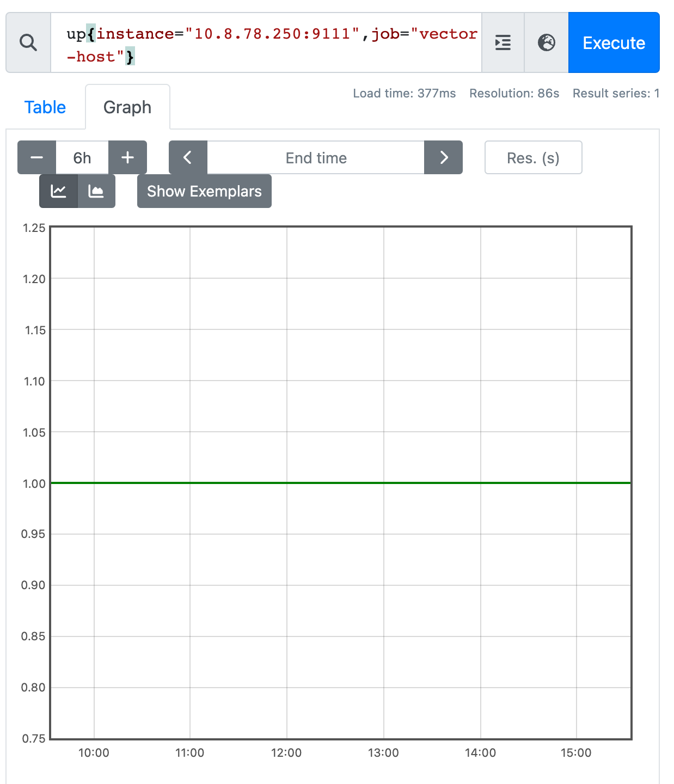Click the Res. (s) resolution field
The width and height of the screenshot is (674, 784).
pos(533,157)
